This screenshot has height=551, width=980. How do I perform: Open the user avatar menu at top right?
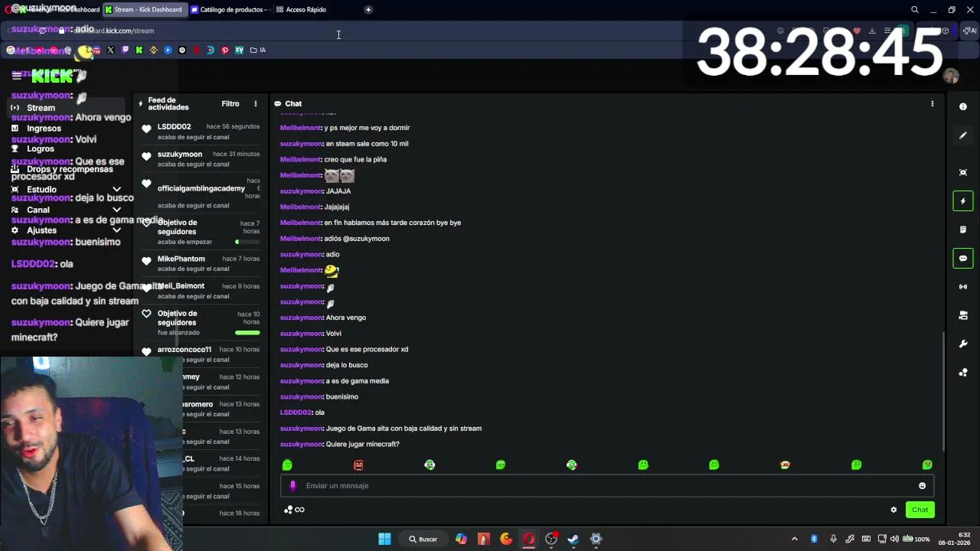coord(951,76)
